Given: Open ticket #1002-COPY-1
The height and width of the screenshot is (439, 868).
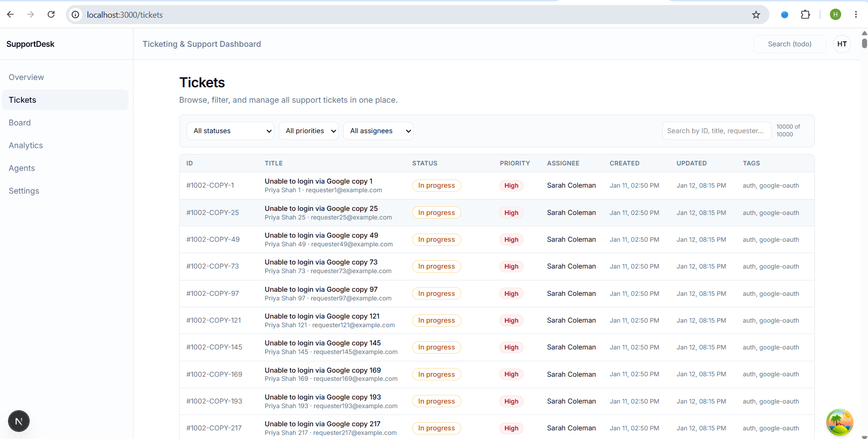Looking at the screenshot, I should point(210,185).
